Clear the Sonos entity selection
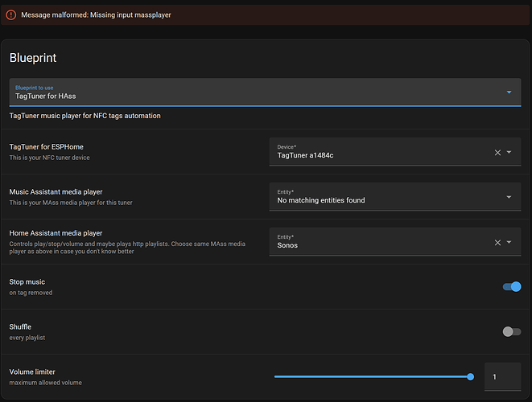Screen dimensions: 532x402 [497, 242]
